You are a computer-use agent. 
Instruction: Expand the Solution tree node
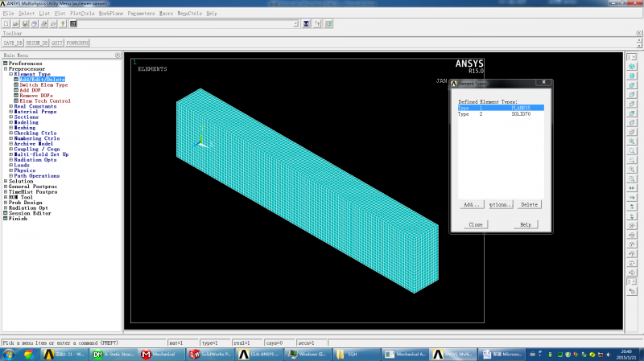5,181
